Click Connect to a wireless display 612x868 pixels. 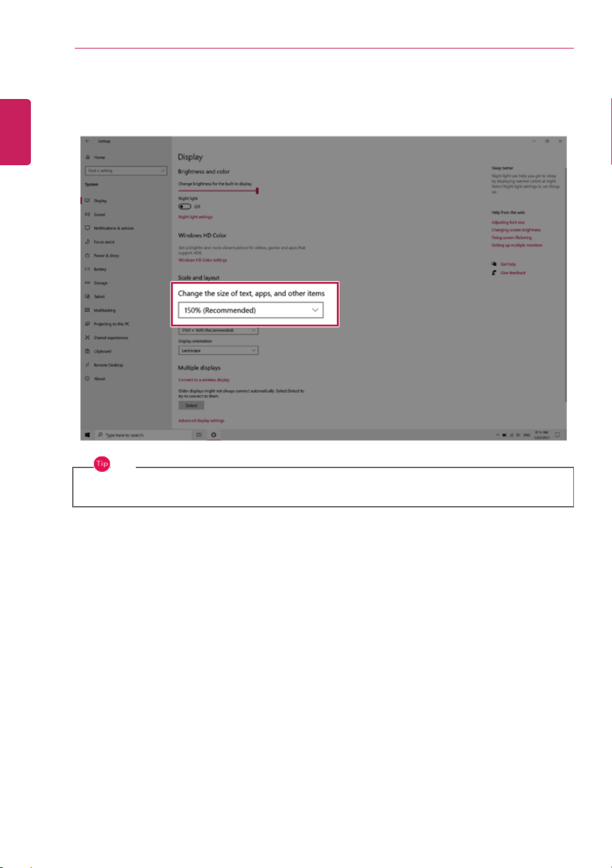point(204,380)
